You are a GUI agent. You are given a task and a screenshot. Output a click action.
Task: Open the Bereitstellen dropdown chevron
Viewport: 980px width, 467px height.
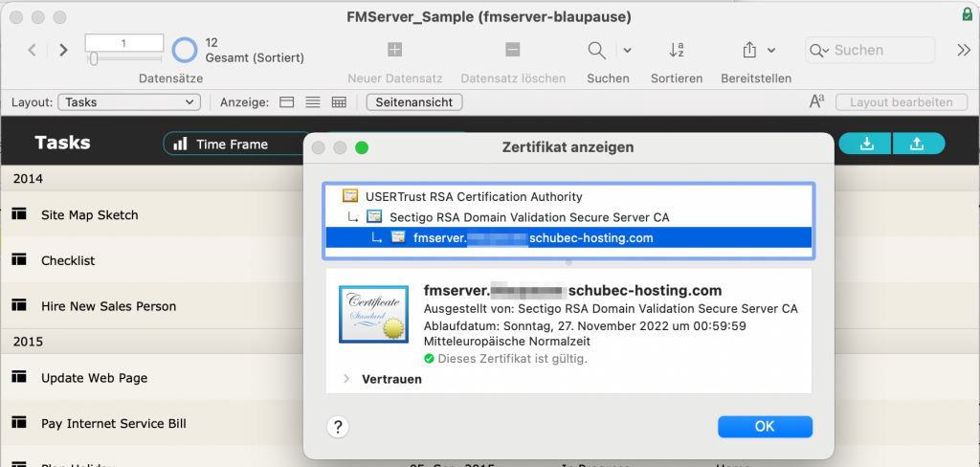tap(771, 50)
